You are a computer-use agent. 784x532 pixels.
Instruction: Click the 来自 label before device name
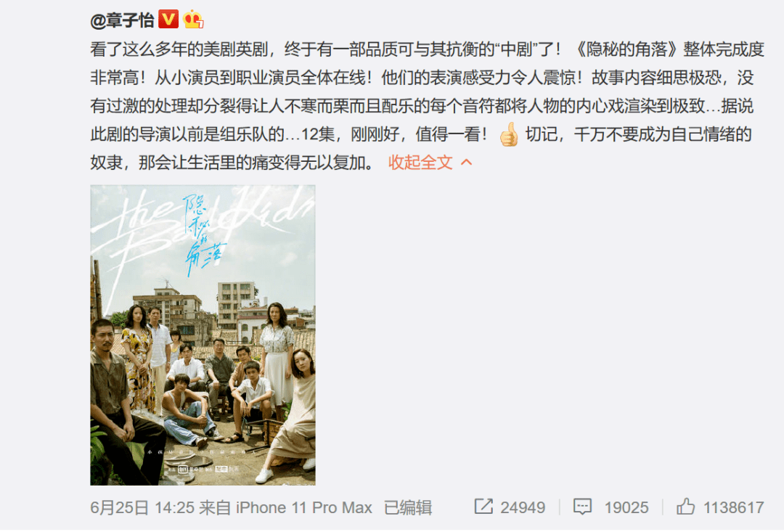[x=214, y=507]
